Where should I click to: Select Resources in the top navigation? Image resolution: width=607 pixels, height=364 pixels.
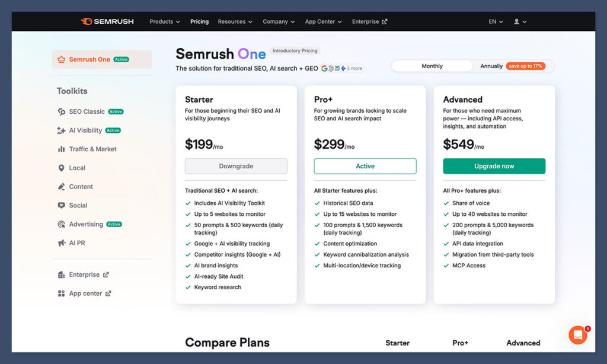(235, 21)
